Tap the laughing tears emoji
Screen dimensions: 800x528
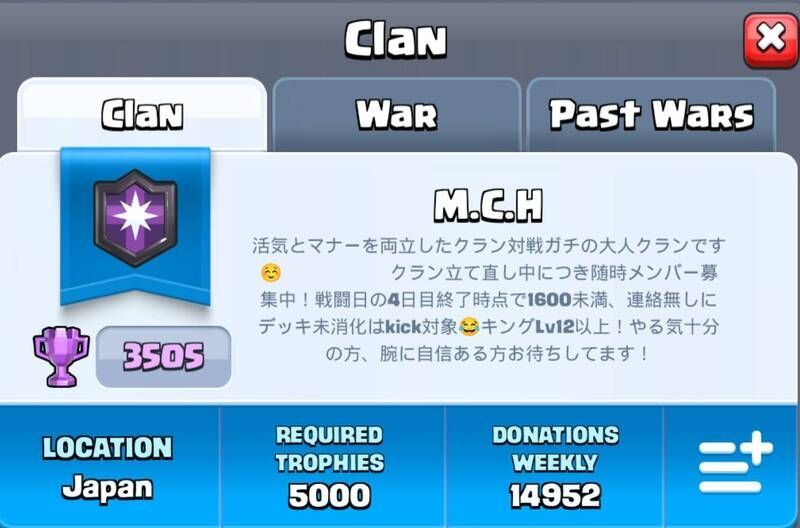(x=469, y=326)
